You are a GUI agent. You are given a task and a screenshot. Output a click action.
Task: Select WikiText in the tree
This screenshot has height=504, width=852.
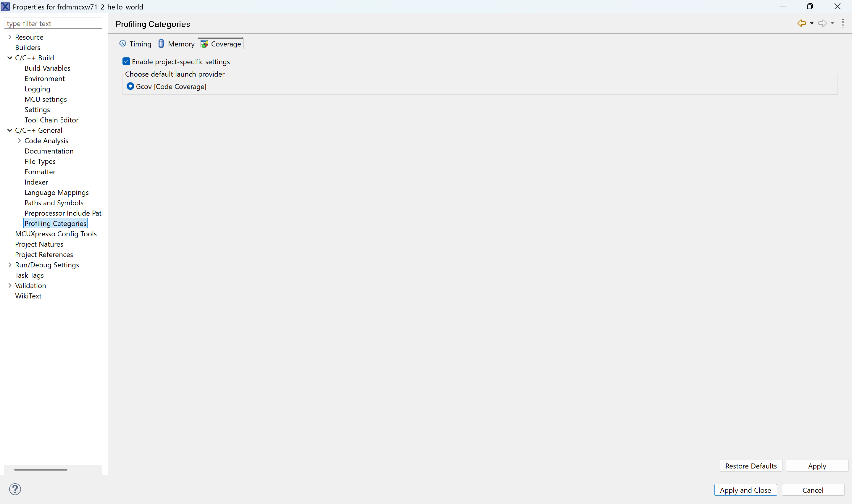click(28, 296)
